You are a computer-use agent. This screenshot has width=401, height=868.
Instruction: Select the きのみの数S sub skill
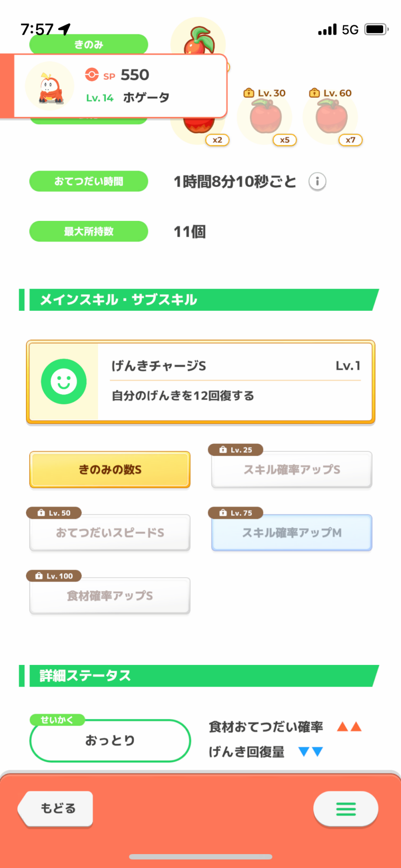point(110,470)
